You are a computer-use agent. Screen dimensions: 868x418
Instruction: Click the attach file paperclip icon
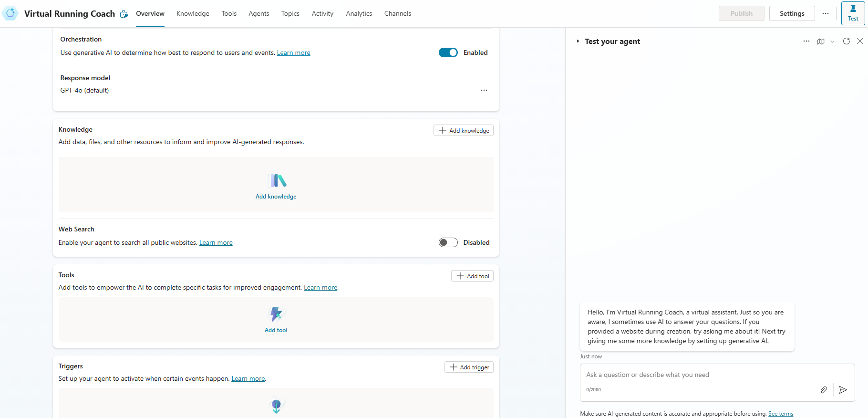(x=824, y=390)
